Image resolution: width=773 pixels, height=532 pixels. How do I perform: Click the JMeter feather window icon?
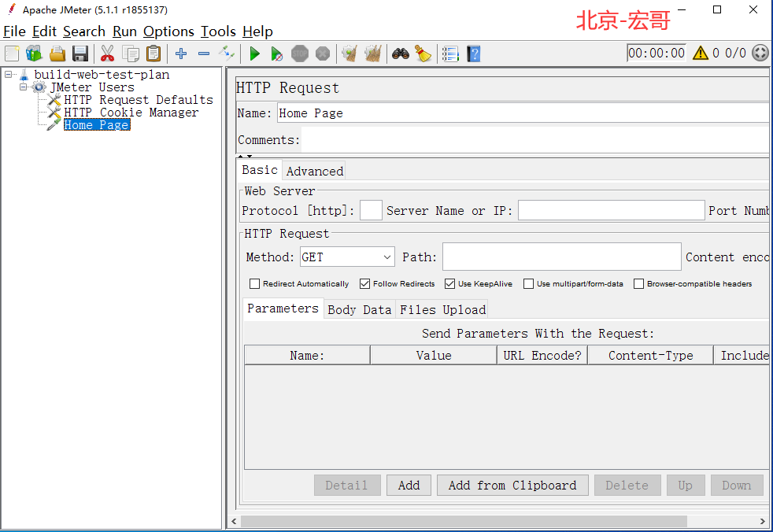(x=12, y=9)
